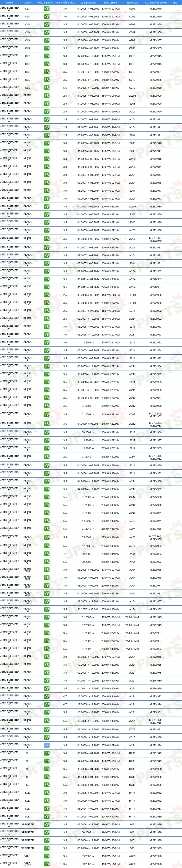
Task: Click fuel icon in SLK R171 M 272.969 row
Action: click(x=47, y=817)
